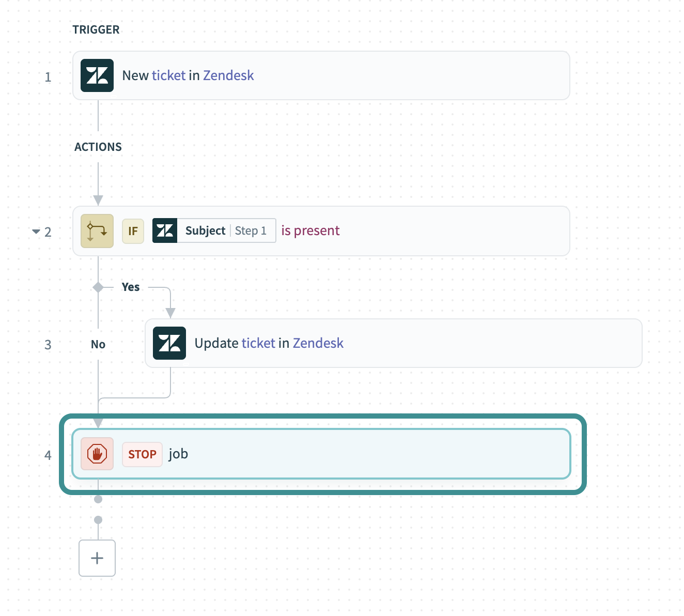Click the Zendesk icon on the Update ticket step

pyautogui.click(x=169, y=343)
